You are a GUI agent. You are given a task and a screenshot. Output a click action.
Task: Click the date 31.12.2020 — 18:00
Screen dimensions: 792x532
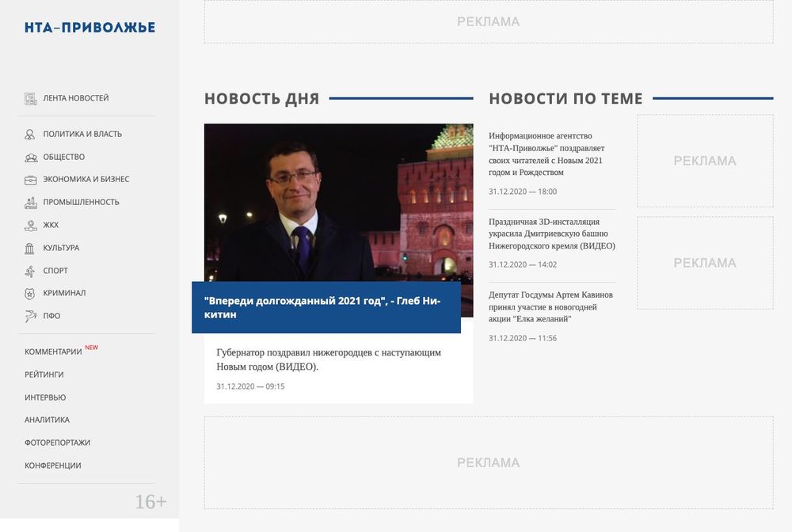[x=523, y=192]
